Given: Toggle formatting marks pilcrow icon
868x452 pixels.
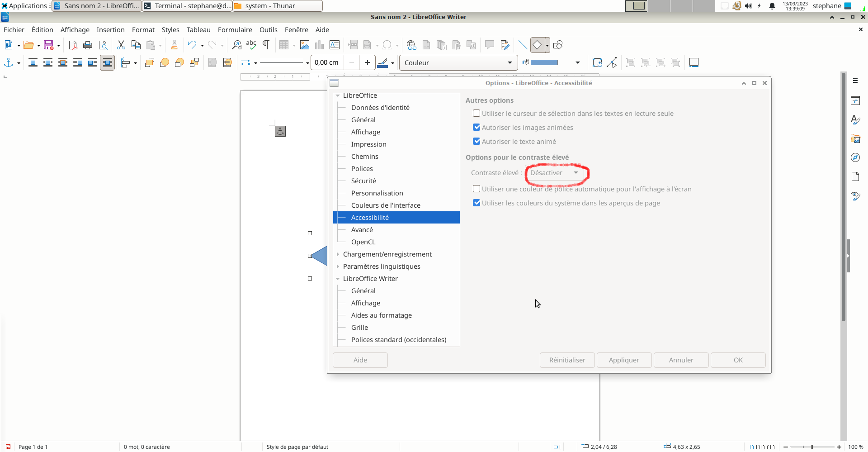Looking at the screenshot, I should tap(266, 45).
